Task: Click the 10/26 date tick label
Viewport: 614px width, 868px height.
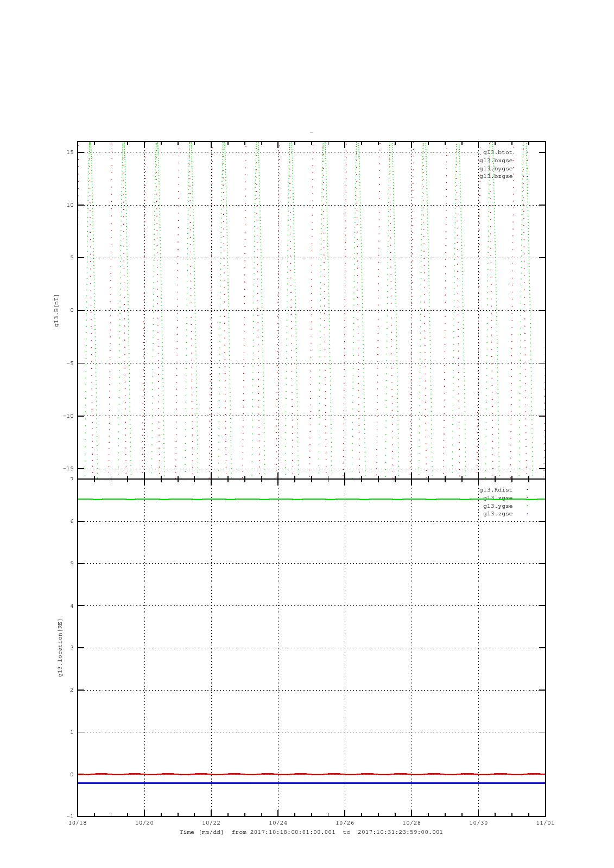Action: [x=345, y=823]
